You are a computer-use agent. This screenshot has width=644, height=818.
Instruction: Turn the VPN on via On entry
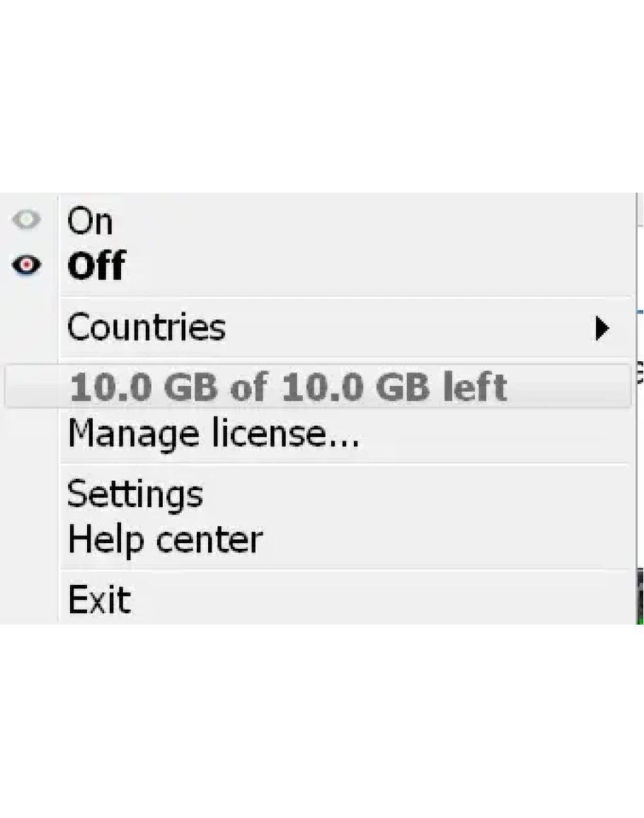(x=90, y=221)
